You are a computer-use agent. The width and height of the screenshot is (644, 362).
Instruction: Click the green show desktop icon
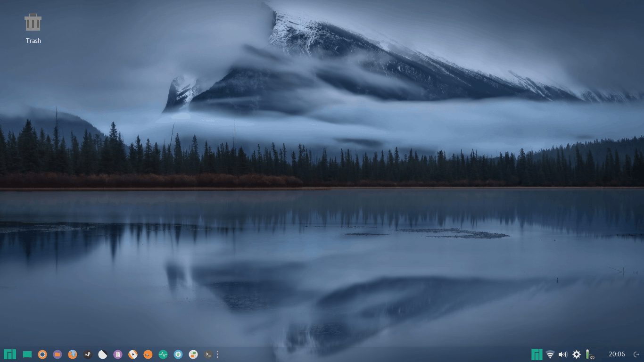[x=27, y=354]
